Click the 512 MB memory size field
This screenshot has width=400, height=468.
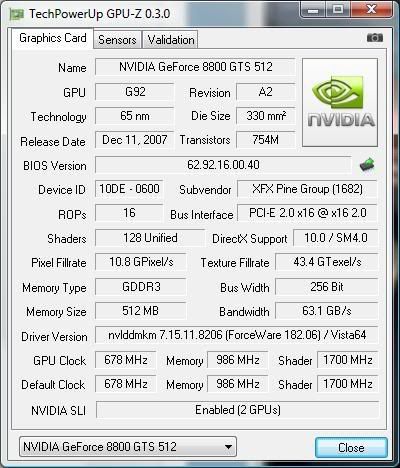[141, 311]
